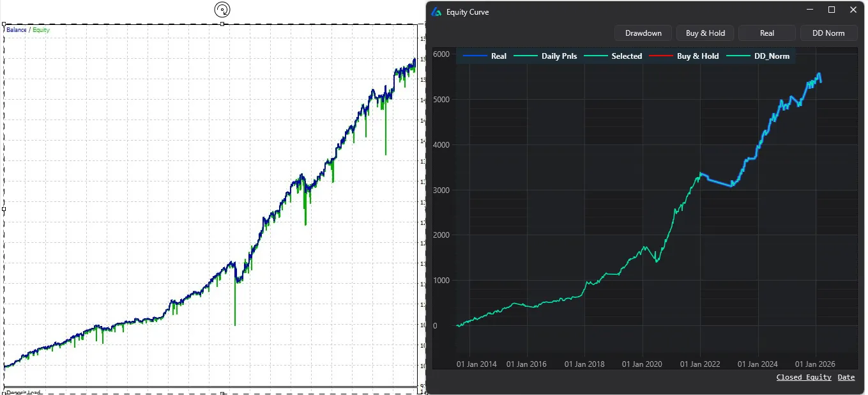868x395 pixels.
Task: Toggle visibility of the Real series in the legend
Action: [x=499, y=56]
